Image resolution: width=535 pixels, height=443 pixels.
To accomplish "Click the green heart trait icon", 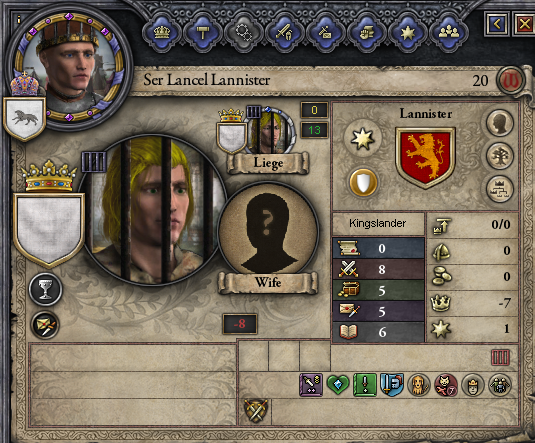I will tap(338, 385).
